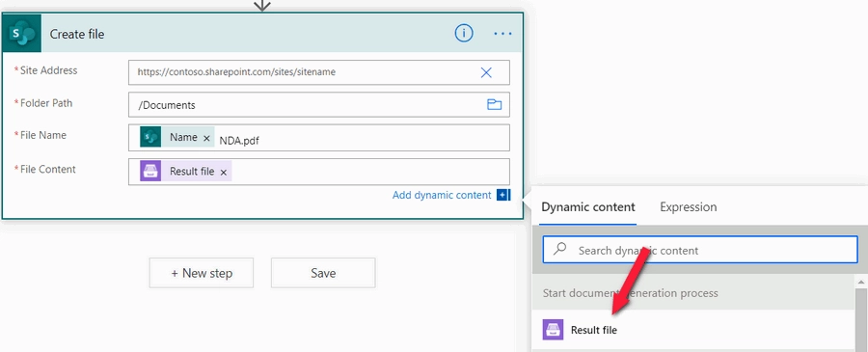The image size is (868, 352).
Task: Open the ellipsis menu on Create file card
Action: coord(502,34)
